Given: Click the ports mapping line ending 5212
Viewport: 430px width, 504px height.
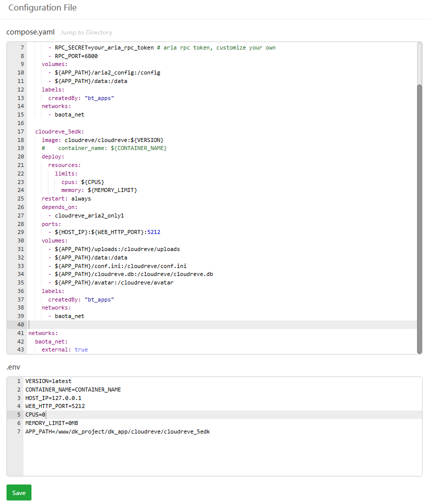Looking at the screenshot, I should [104, 232].
